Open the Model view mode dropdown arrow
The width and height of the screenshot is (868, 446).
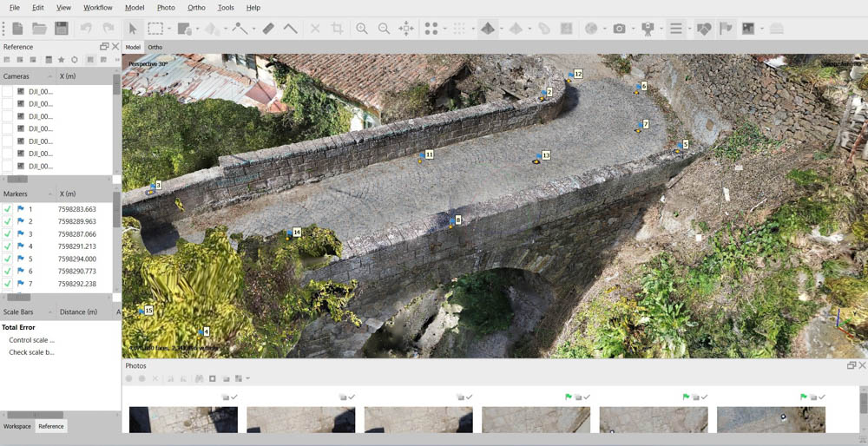(501, 29)
